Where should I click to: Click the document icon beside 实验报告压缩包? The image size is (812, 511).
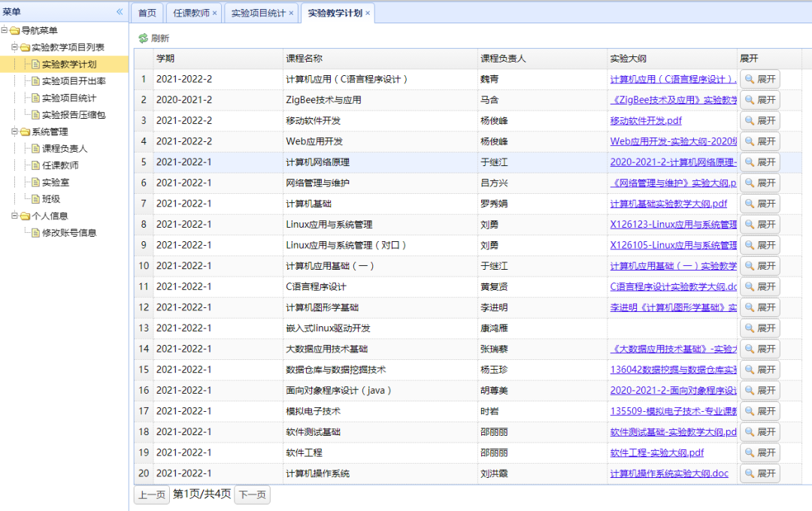click(35, 115)
